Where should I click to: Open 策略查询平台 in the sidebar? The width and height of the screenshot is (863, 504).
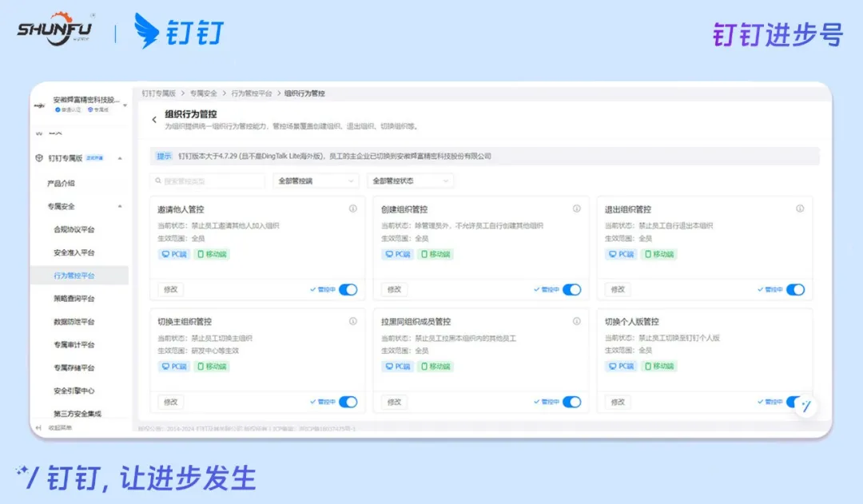point(74,299)
